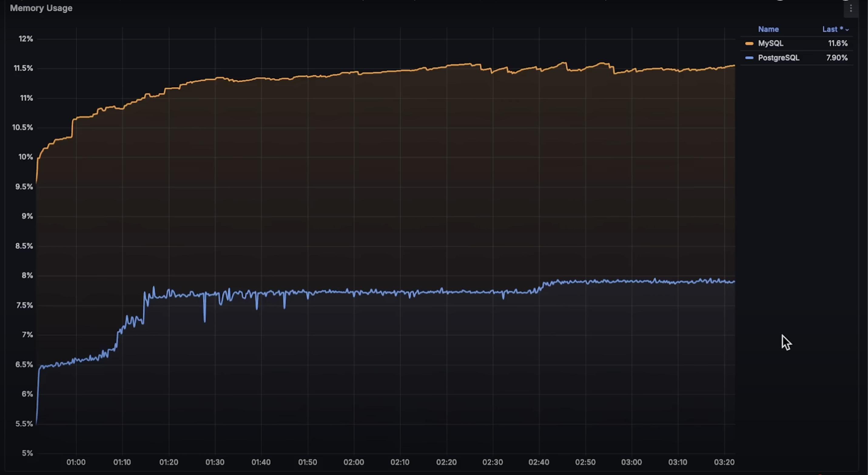Open the panel three-dot menu
Screen dimensions: 868x475
(851, 8)
